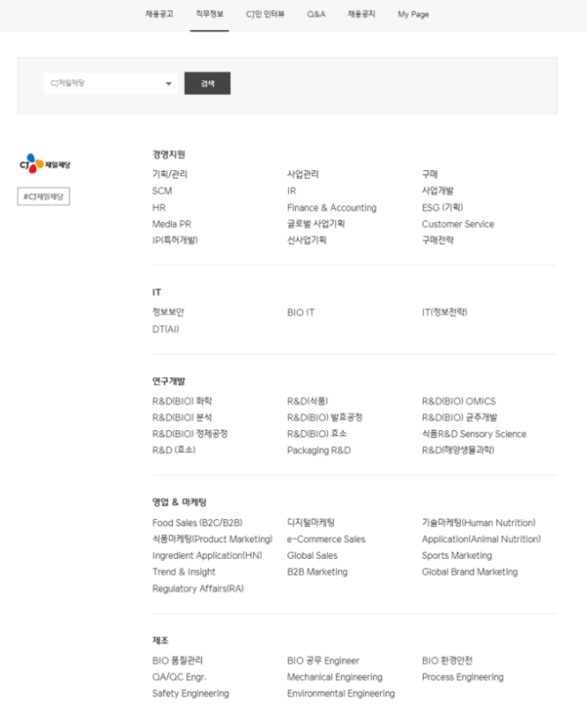This screenshot has height=728, width=587.
Task: Open the BIO IT job description
Action: click(x=301, y=312)
